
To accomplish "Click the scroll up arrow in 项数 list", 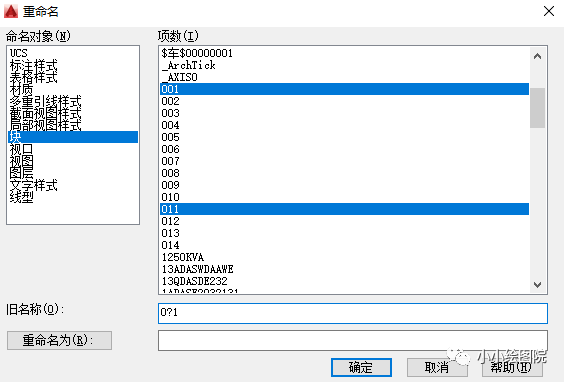I will click(x=537, y=56).
